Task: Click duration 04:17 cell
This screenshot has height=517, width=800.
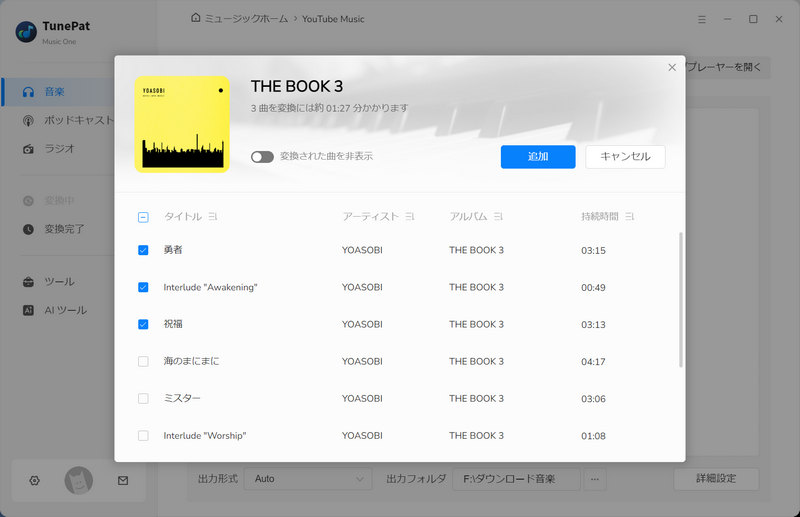Action: tap(593, 362)
